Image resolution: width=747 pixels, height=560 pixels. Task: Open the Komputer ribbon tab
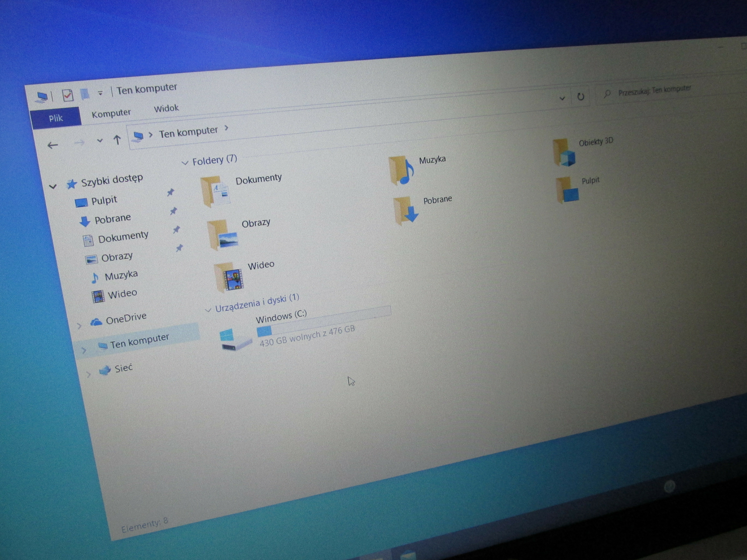pos(111,113)
